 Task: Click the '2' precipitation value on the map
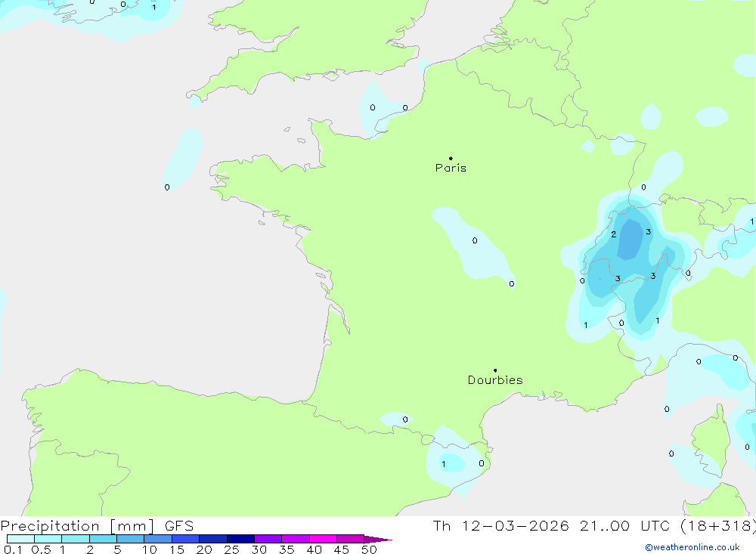(613, 234)
